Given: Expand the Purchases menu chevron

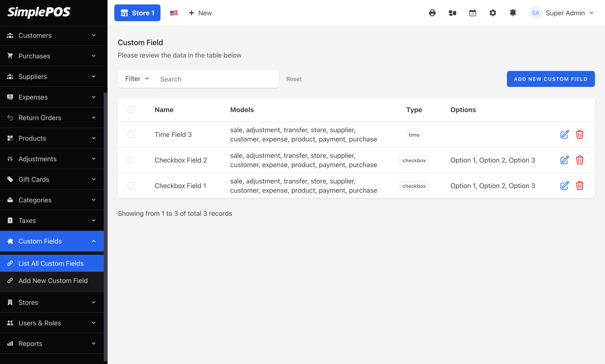Looking at the screenshot, I should coord(94,56).
